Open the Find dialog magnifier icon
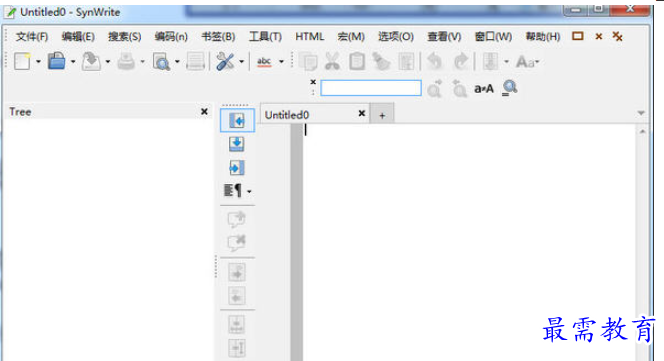664x361 pixels. (510, 88)
